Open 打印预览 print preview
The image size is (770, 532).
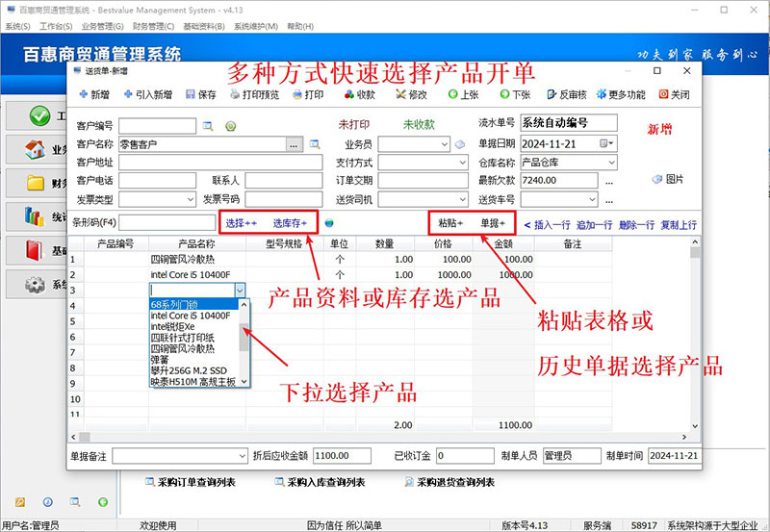point(254,94)
